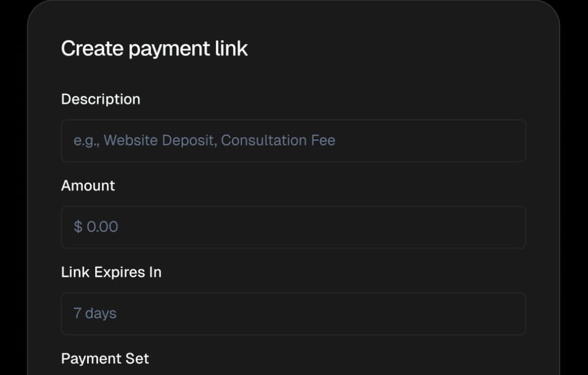Image resolution: width=588 pixels, height=375 pixels.
Task: Click the Amount label
Action: pos(88,185)
